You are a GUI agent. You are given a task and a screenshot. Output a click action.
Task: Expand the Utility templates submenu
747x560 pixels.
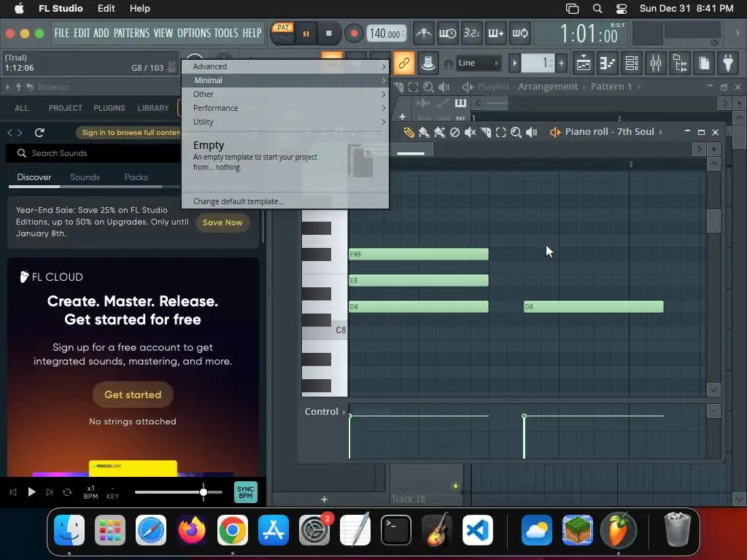pyautogui.click(x=285, y=122)
